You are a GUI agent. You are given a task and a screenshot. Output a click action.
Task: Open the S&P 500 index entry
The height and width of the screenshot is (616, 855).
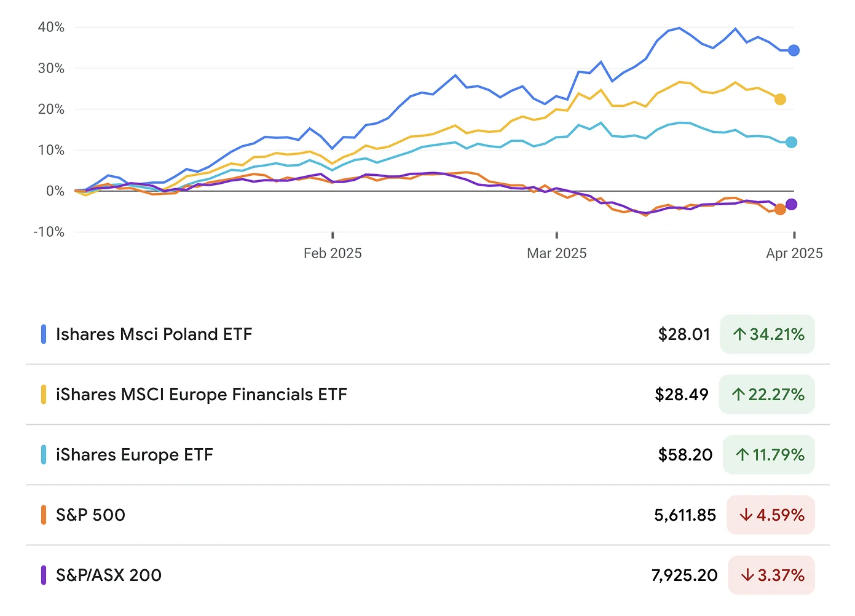pos(90,515)
